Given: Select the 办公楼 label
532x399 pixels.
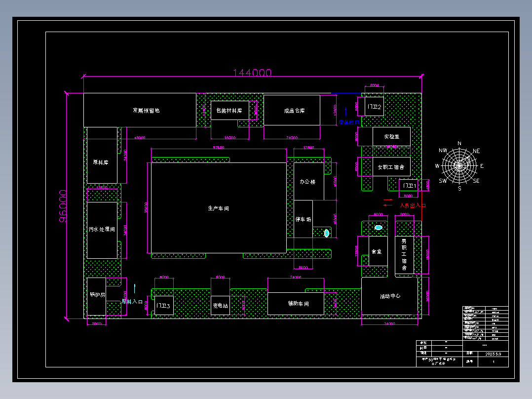Looking at the screenshot, I should pyautogui.click(x=307, y=182).
